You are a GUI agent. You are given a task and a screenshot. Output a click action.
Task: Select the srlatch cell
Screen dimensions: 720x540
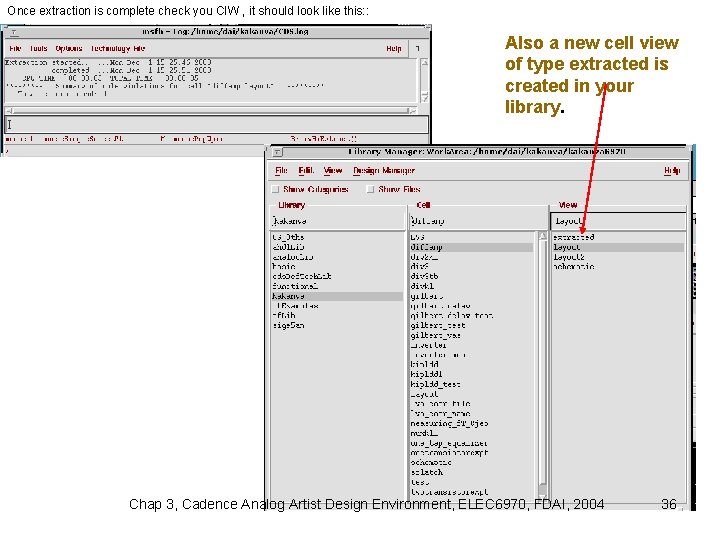pyautogui.click(x=427, y=472)
